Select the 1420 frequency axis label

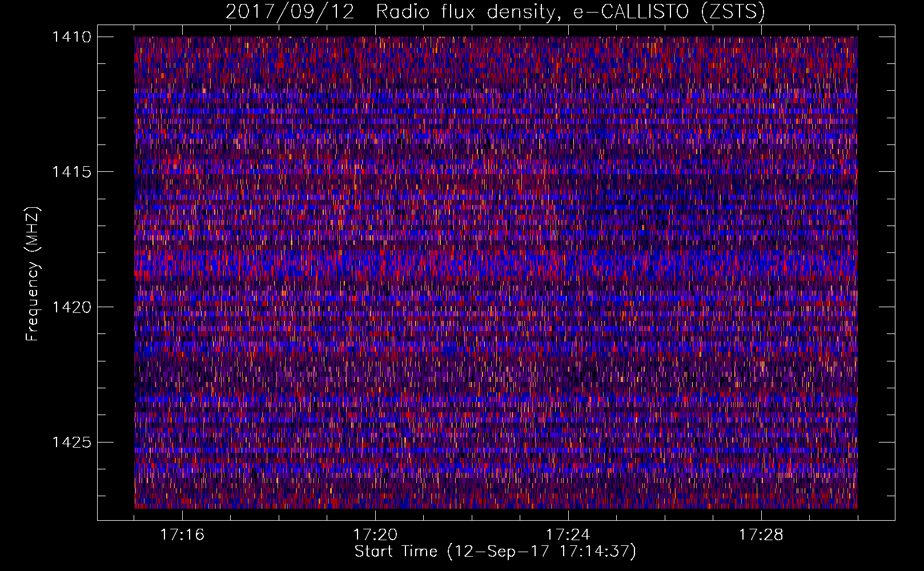71,307
